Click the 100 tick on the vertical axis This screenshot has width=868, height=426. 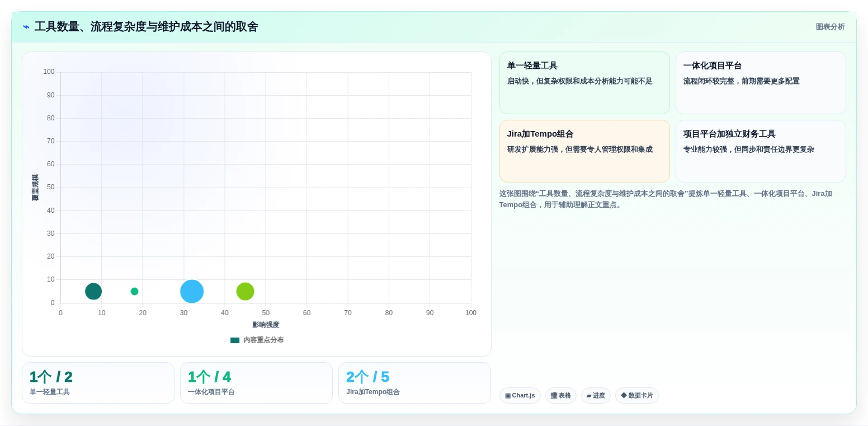(49, 72)
